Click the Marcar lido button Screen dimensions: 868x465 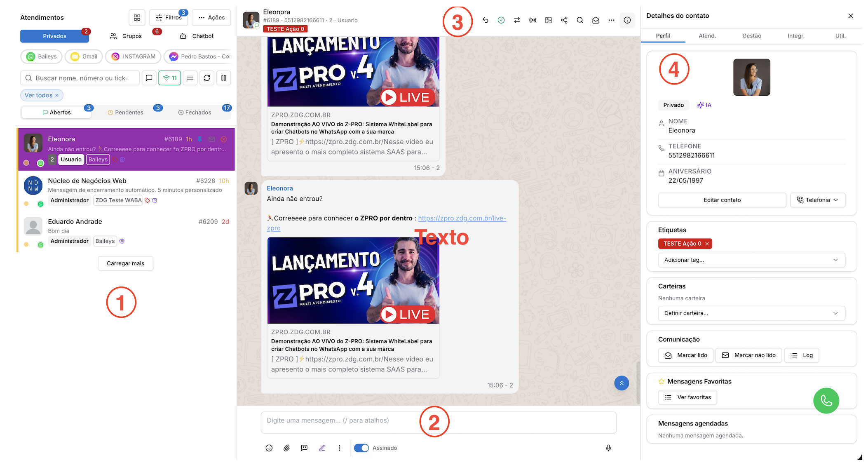coord(686,355)
